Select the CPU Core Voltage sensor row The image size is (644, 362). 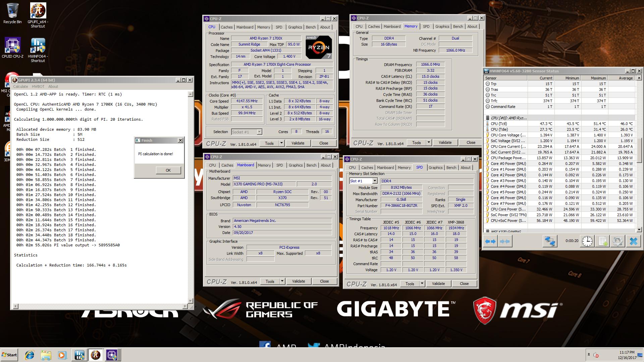pos(560,135)
